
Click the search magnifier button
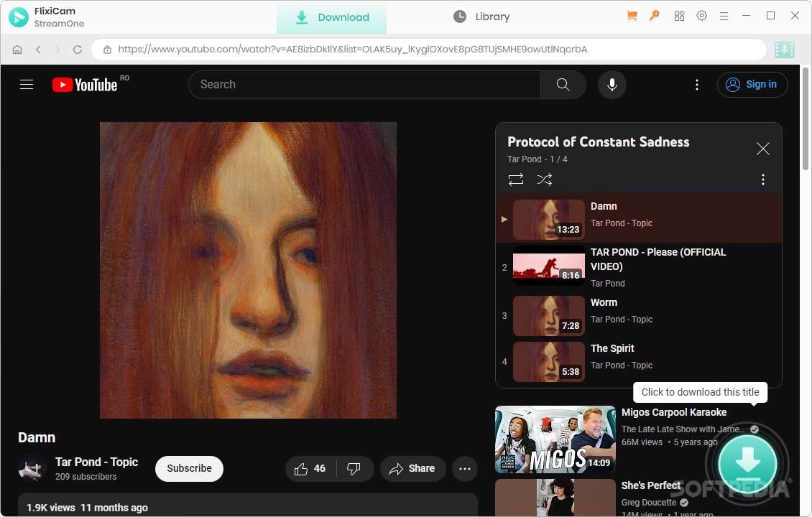click(563, 84)
